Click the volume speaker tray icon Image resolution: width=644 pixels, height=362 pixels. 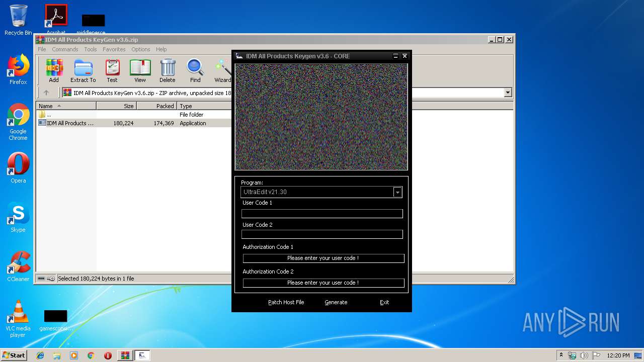584,355
